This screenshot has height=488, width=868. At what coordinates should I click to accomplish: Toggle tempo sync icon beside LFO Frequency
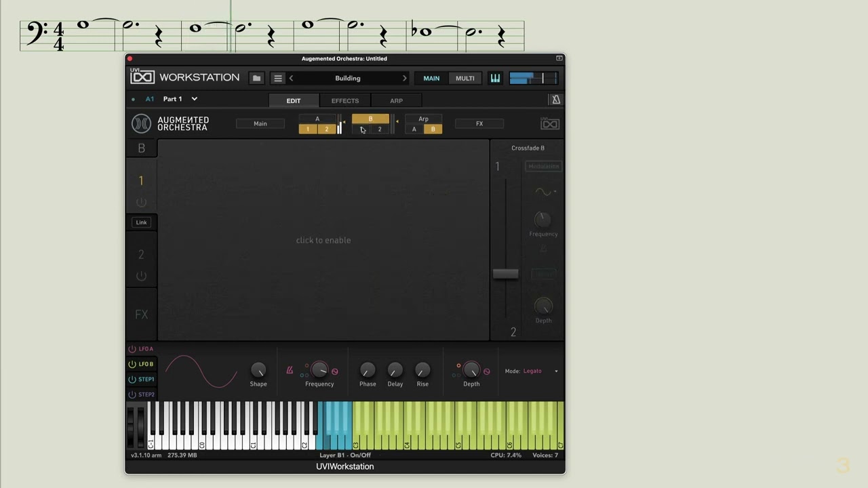(290, 370)
